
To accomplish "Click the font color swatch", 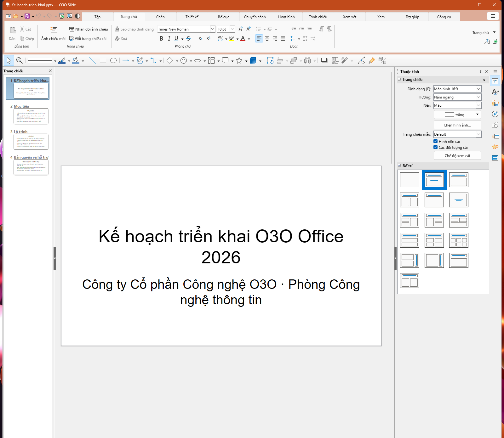I will tap(243, 38).
